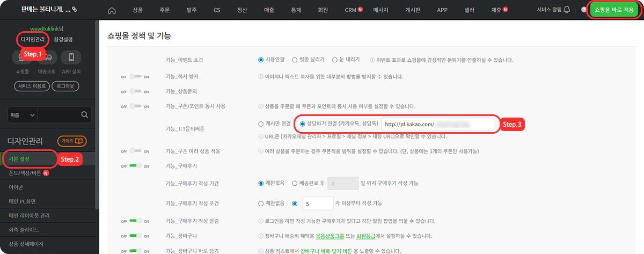Viewport: 644px width, 254px height.
Task: Open the orange 가이드 button
Action: pyautogui.click(x=71, y=141)
